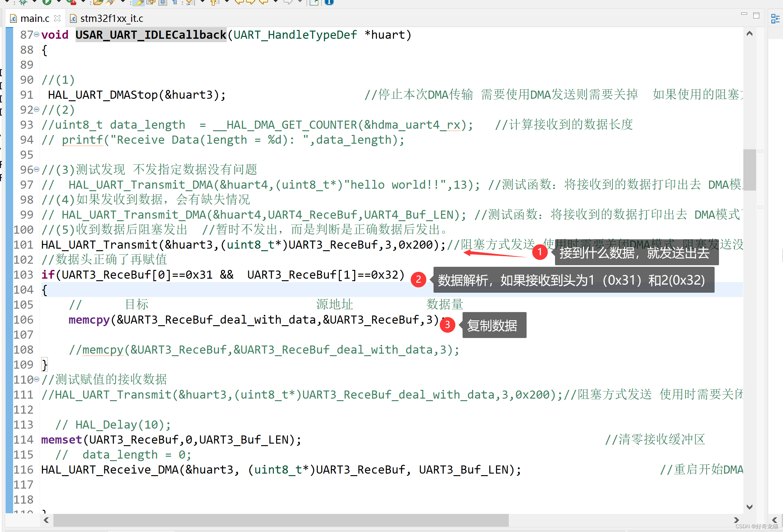Click the horizontal scrollbar left arrow

47,520
